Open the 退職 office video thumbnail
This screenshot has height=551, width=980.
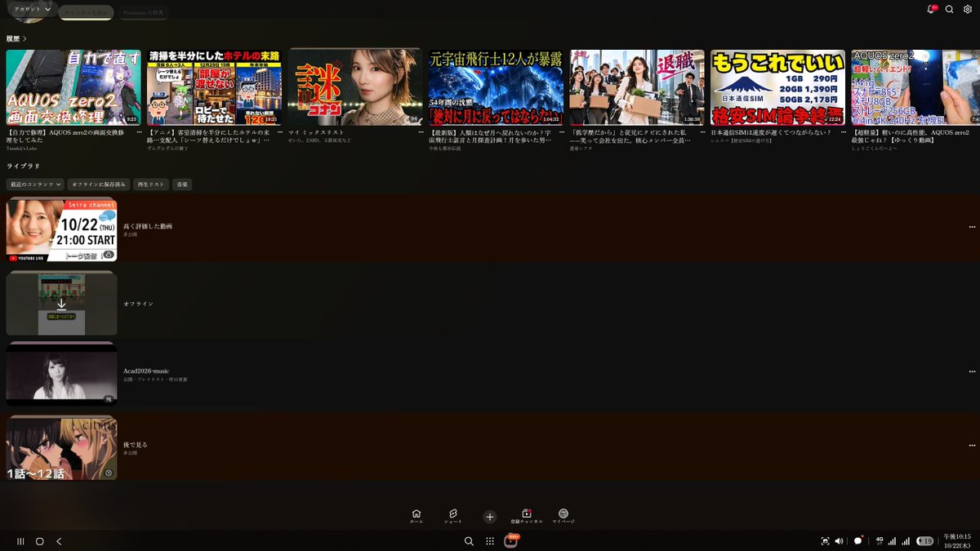[636, 87]
